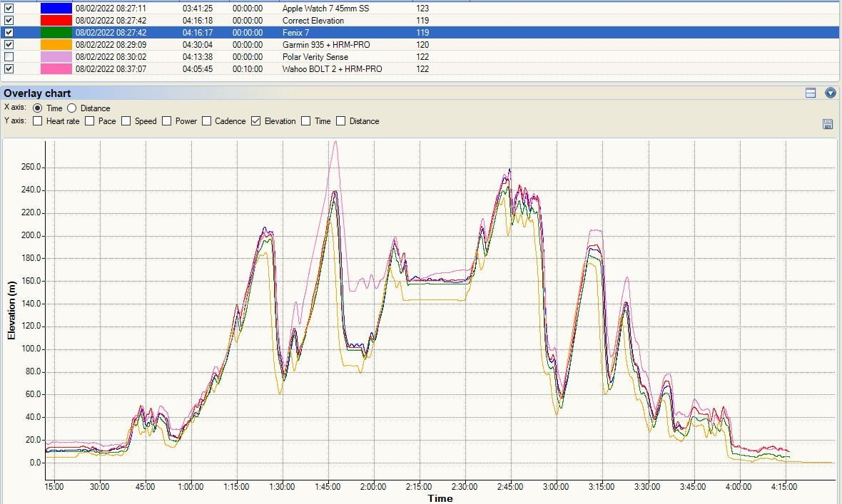Select the Correct Elevation row
This screenshot has height=504, width=842.
click(x=313, y=21)
